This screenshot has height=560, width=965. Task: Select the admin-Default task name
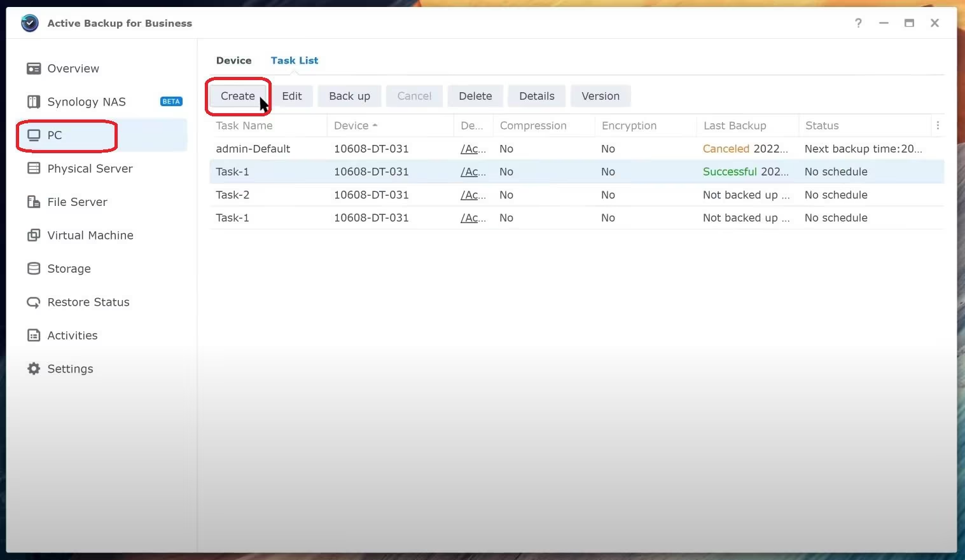click(x=253, y=149)
